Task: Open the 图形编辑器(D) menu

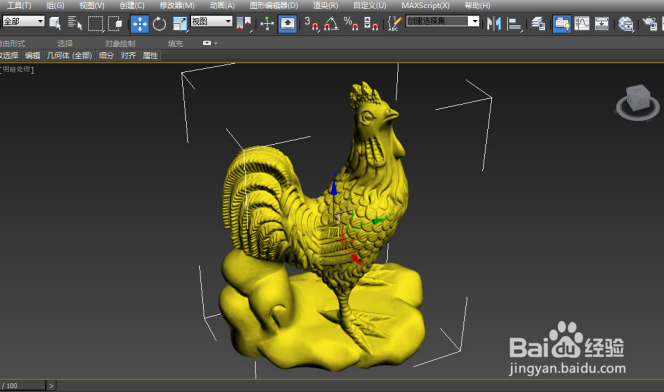Action: 274,6
